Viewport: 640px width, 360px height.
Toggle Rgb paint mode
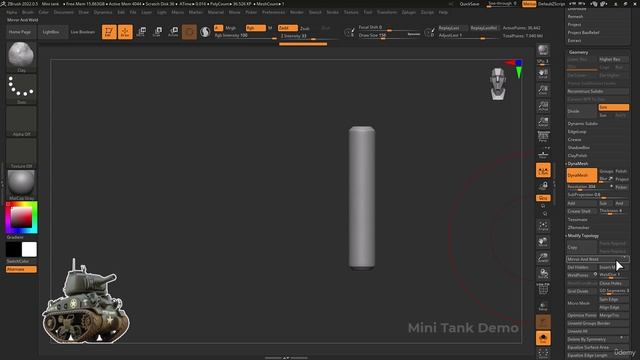click(256, 28)
